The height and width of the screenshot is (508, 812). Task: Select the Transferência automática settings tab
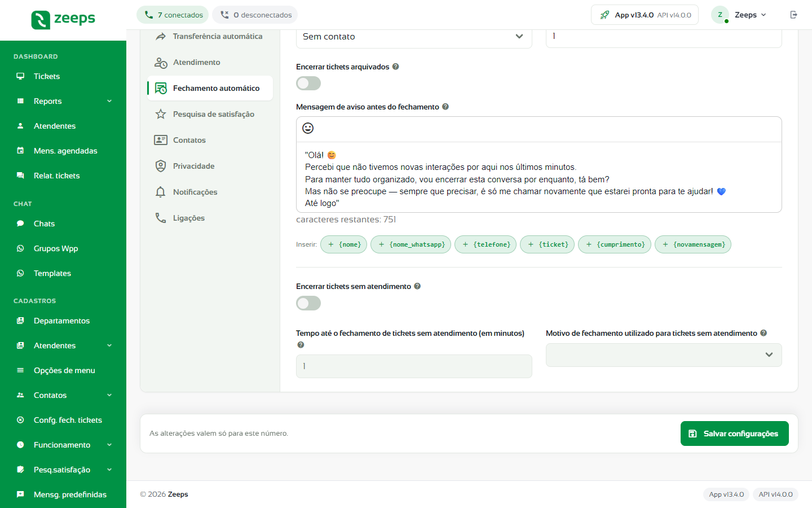[210, 36]
